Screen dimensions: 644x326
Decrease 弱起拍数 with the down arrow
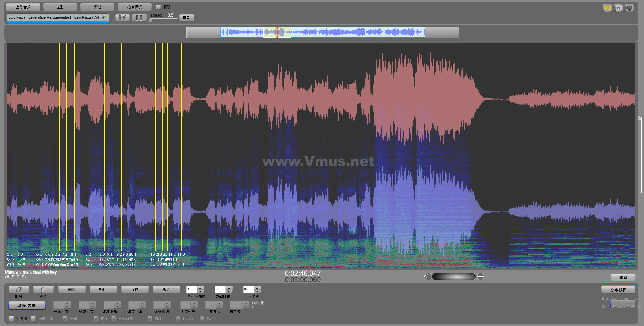point(229,291)
